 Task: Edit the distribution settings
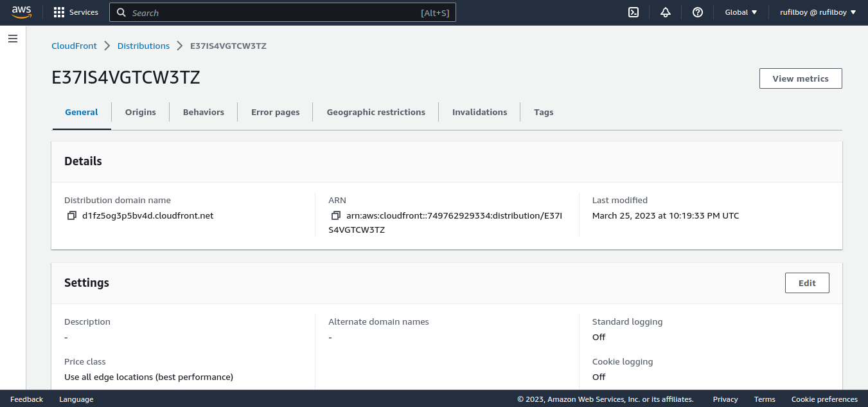click(807, 282)
